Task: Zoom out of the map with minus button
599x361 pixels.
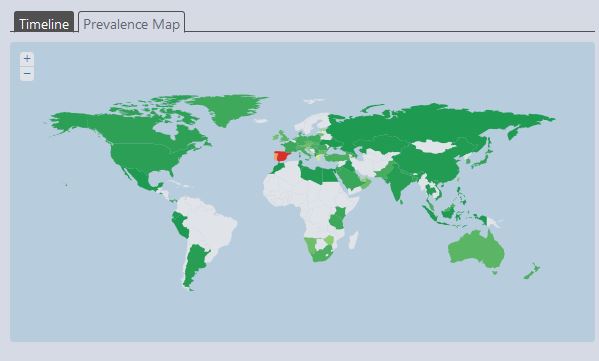Action: [x=27, y=74]
